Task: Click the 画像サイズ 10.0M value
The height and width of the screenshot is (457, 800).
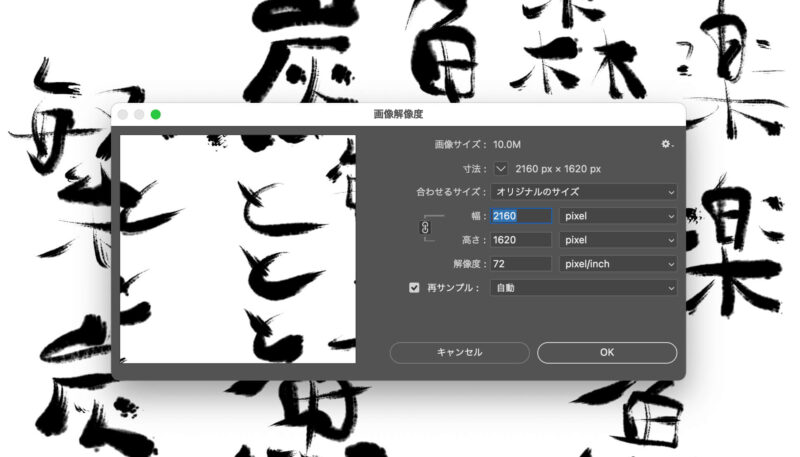Action: pyautogui.click(x=507, y=145)
